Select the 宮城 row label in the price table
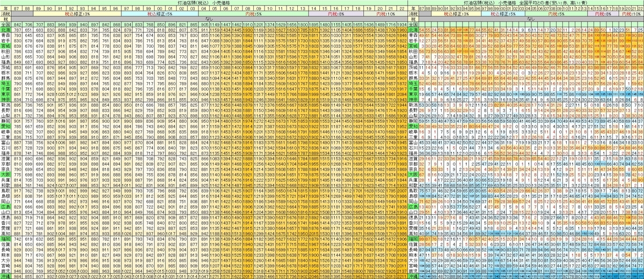 click(5, 46)
